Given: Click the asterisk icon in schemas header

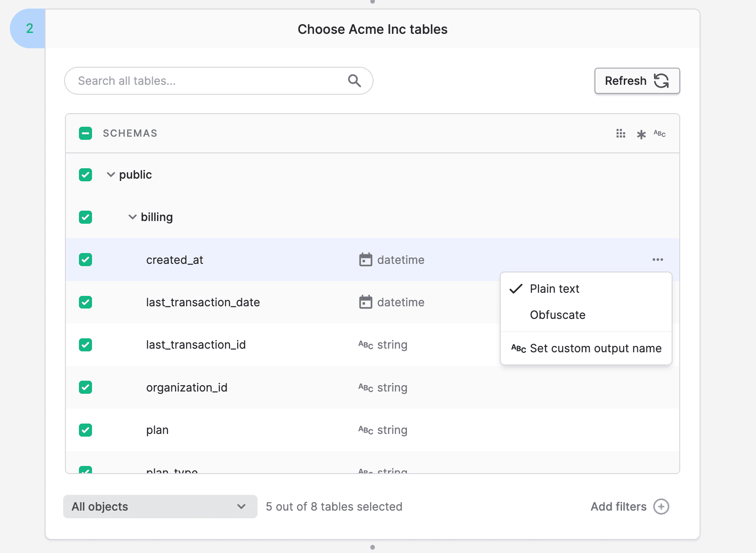Looking at the screenshot, I should (x=641, y=134).
